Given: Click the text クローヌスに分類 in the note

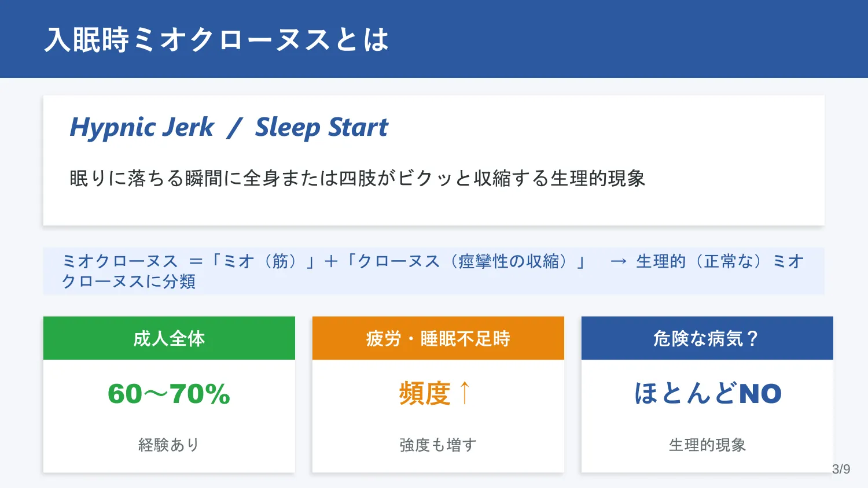Looking at the screenshot, I should 128,282.
